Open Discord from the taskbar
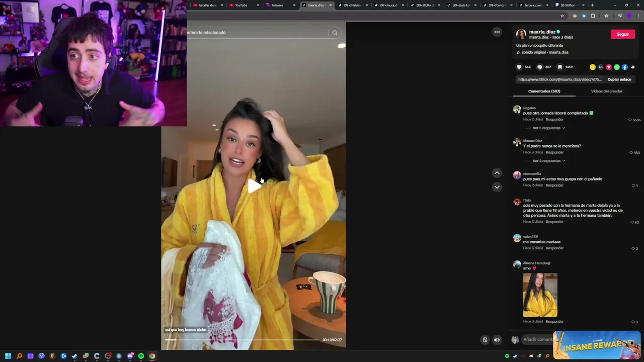Image resolution: width=644 pixels, height=362 pixels. tap(130, 356)
